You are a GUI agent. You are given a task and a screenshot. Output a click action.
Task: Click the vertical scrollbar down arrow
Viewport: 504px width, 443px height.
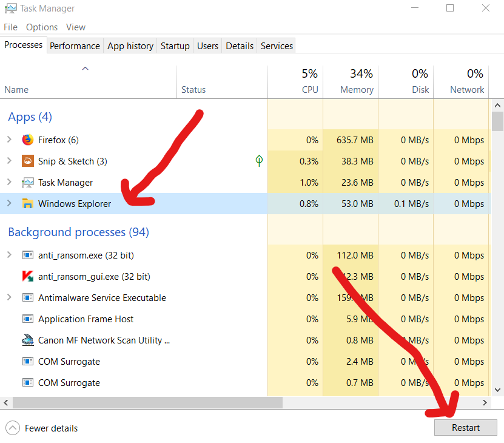[497, 390]
